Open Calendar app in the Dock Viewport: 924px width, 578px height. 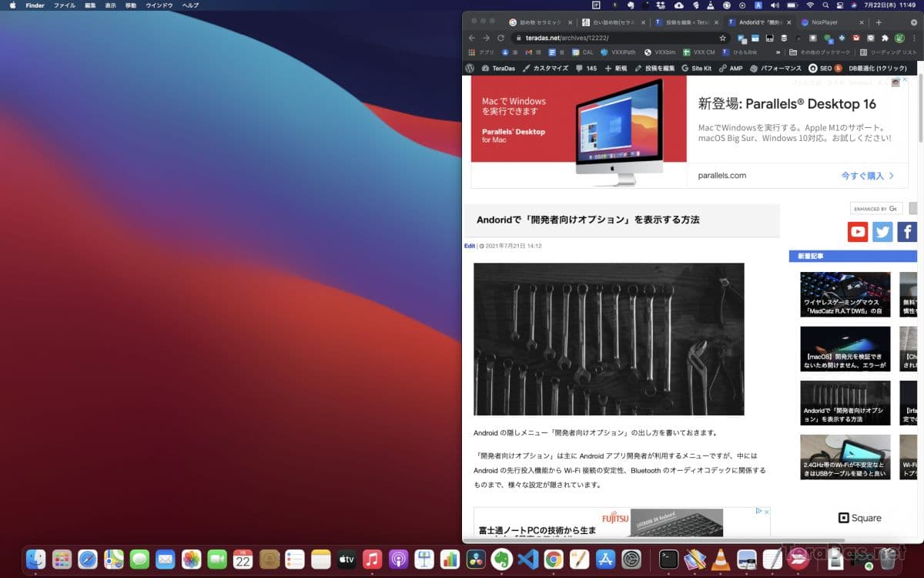point(243,560)
